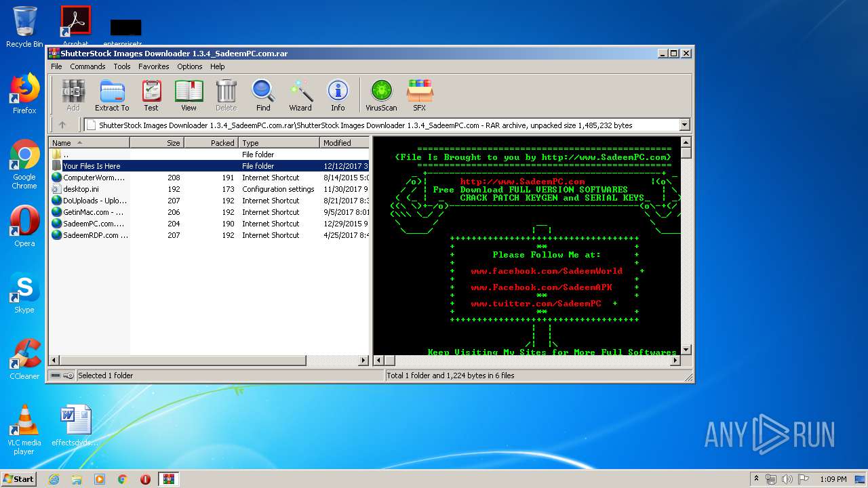868x488 pixels.
Task: Select the SadeemPC.com shortcut file
Action: point(210,224)
